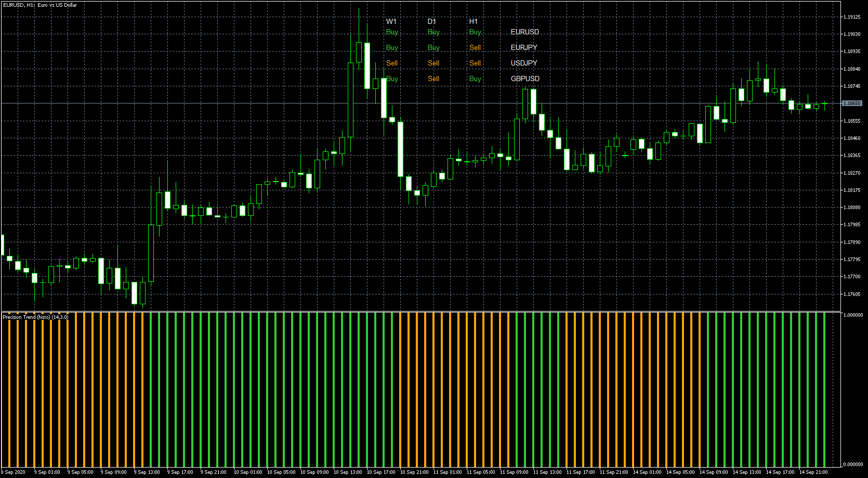Click the H1 Buy signal for GBPUSD

pyautogui.click(x=475, y=79)
